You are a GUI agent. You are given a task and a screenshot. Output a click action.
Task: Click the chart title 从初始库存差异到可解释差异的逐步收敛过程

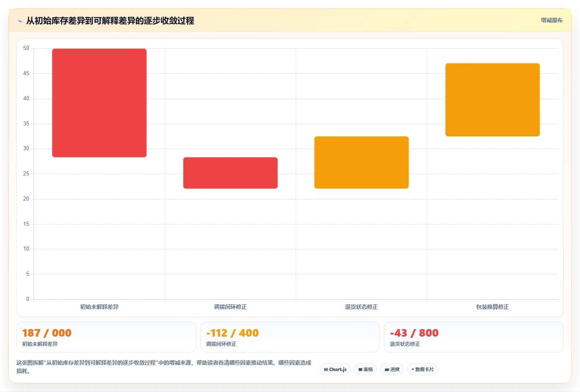[x=110, y=21]
